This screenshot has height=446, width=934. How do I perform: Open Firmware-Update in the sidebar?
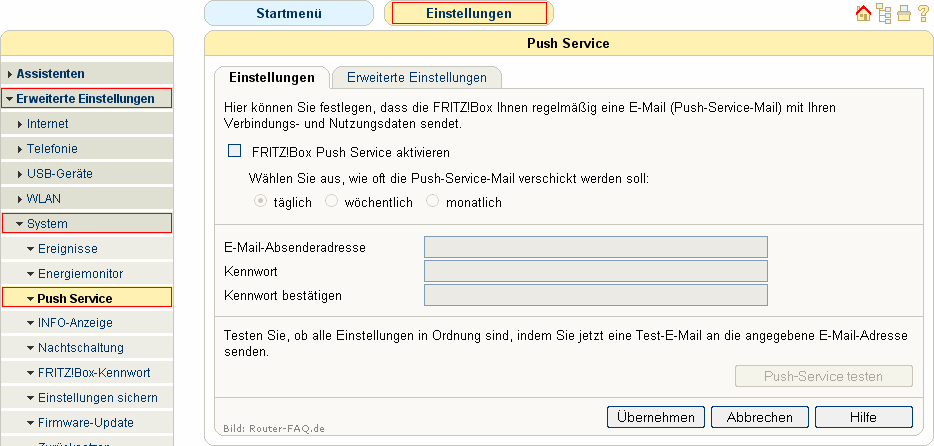click(x=87, y=423)
